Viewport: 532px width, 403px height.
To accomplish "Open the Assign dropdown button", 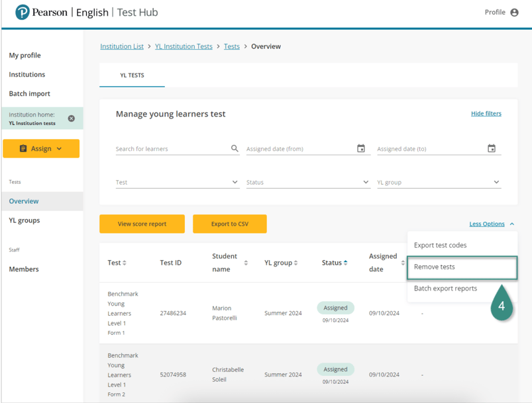I will pyautogui.click(x=41, y=149).
